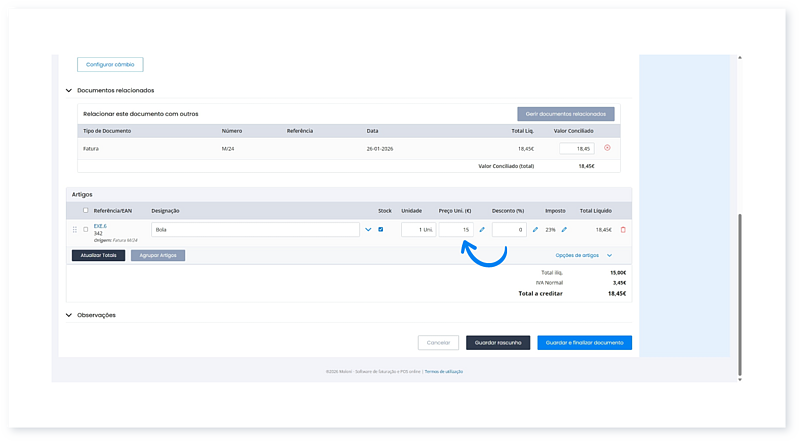Expand the designation dropdown arrow for Bola
Viewport: 800px width, 442px height.
pos(368,230)
